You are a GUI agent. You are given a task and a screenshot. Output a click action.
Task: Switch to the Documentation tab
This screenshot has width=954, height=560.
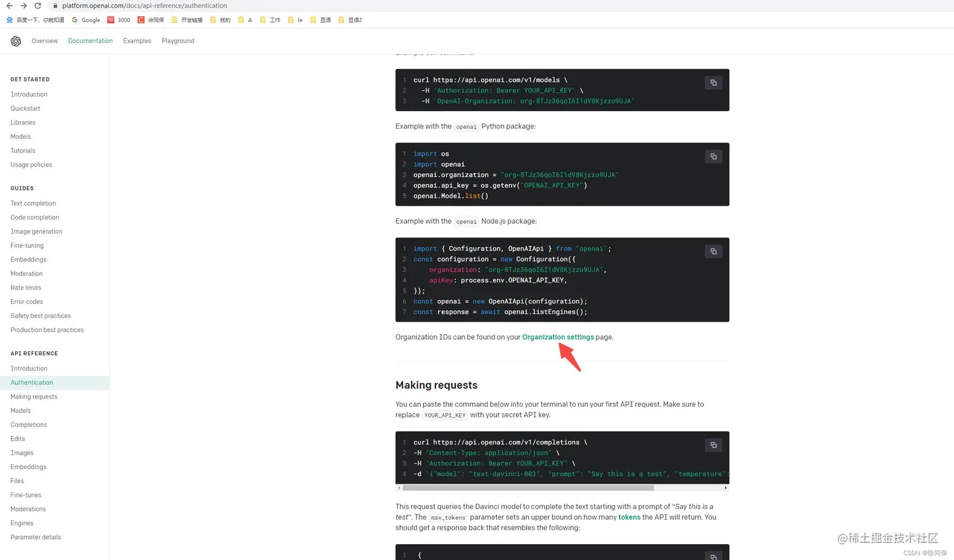click(90, 41)
